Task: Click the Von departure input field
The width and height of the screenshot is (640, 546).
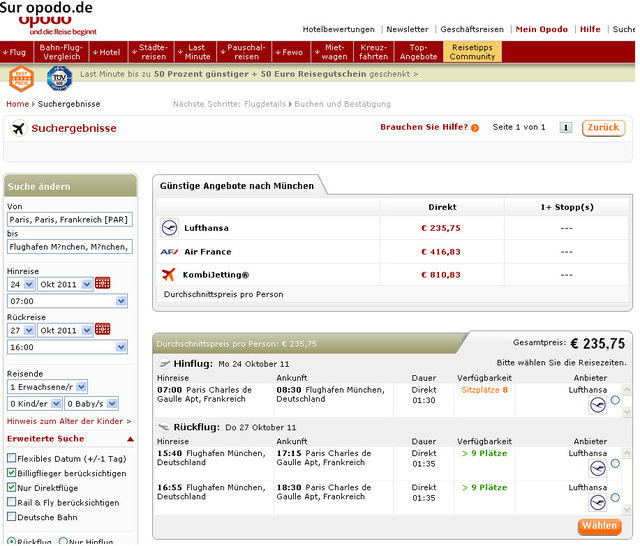Action: (x=67, y=220)
